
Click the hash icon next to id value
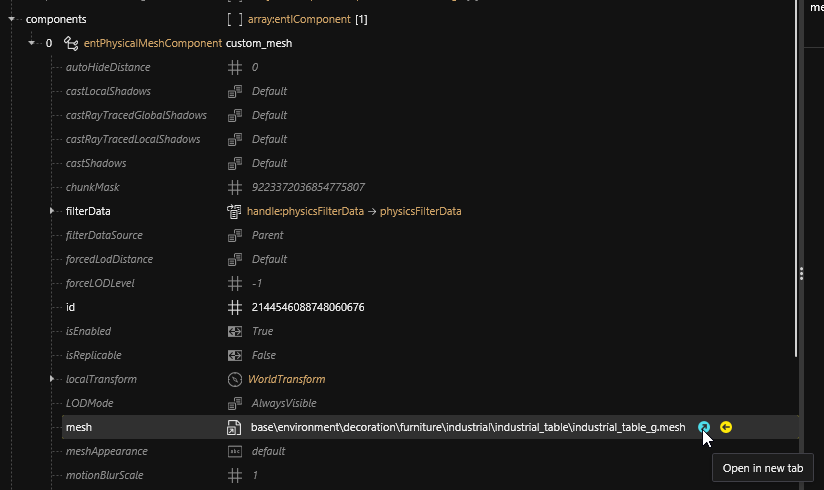point(235,307)
